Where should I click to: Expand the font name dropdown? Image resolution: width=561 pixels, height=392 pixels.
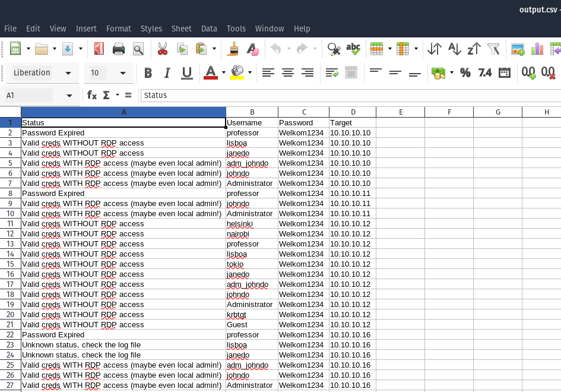click(x=68, y=73)
